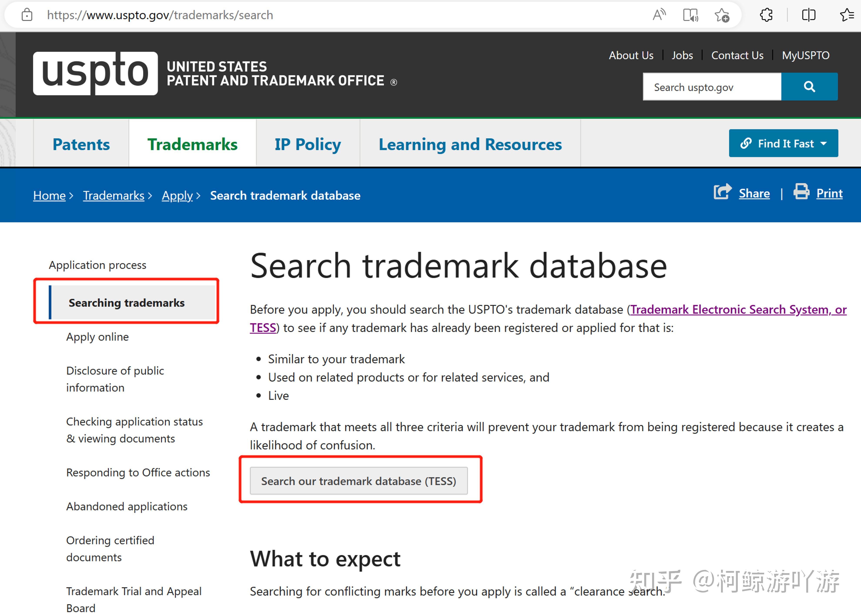Open Immersive Reader from the address bar

click(x=691, y=15)
